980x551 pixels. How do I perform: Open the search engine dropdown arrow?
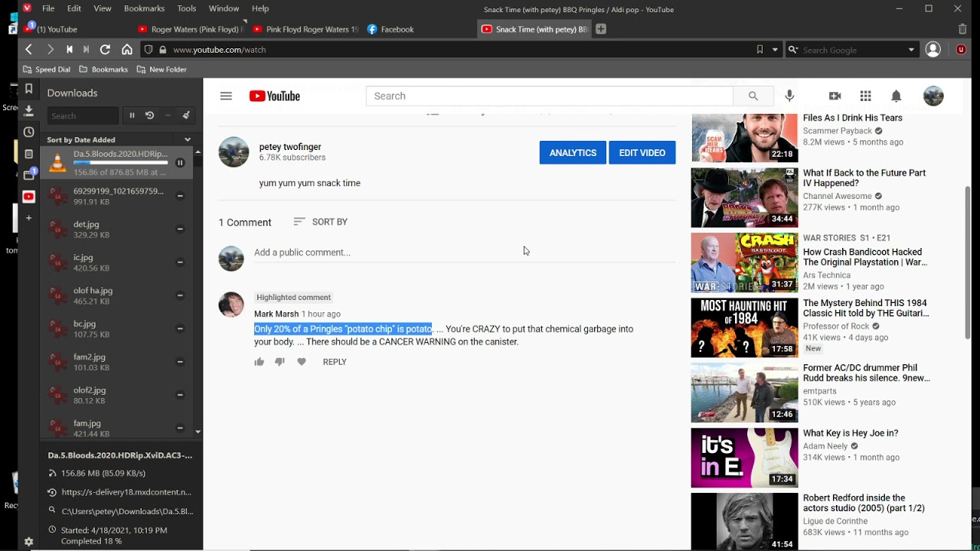point(911,50)
